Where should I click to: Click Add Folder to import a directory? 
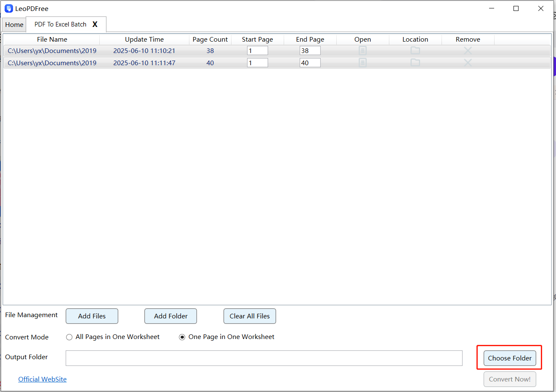170,316
